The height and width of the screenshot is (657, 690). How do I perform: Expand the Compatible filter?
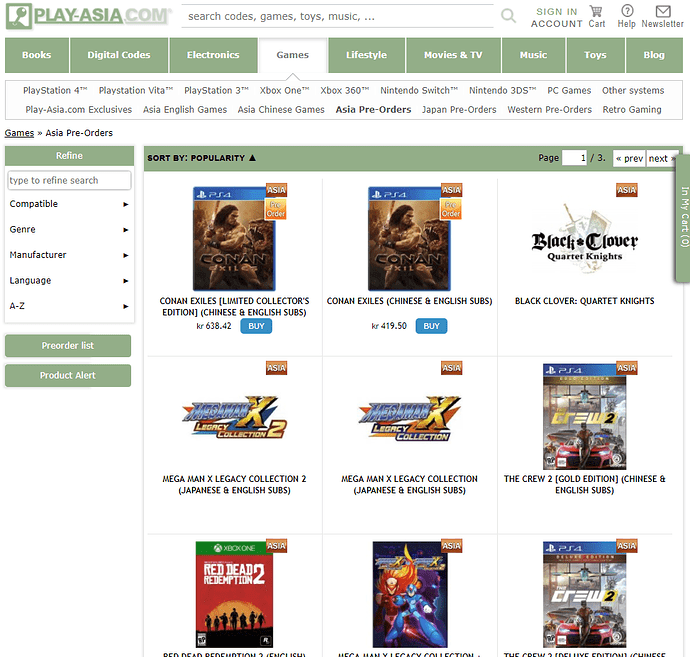click(69, 204)
